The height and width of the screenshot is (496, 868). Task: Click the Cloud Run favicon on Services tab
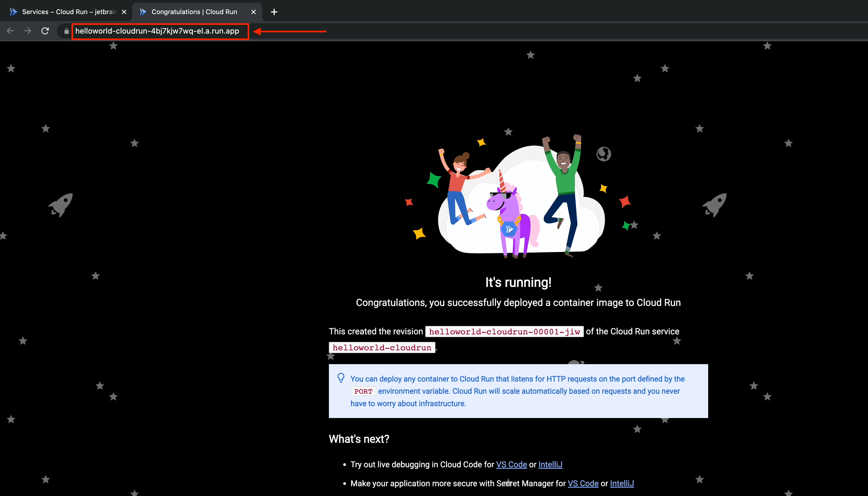click(13, 12)
